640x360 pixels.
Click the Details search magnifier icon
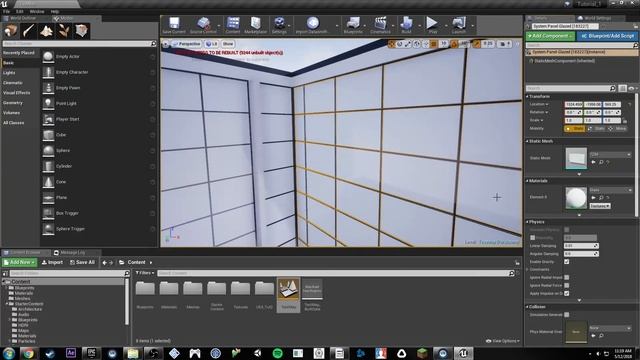click(x=613, y=88)
